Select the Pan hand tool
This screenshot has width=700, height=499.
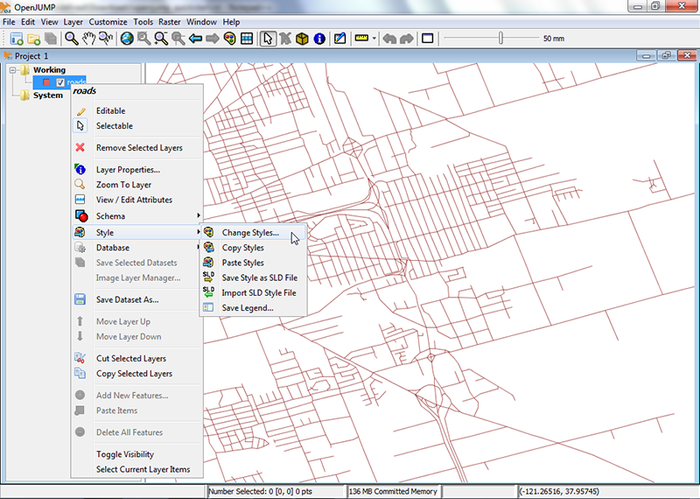pos(89,39)
